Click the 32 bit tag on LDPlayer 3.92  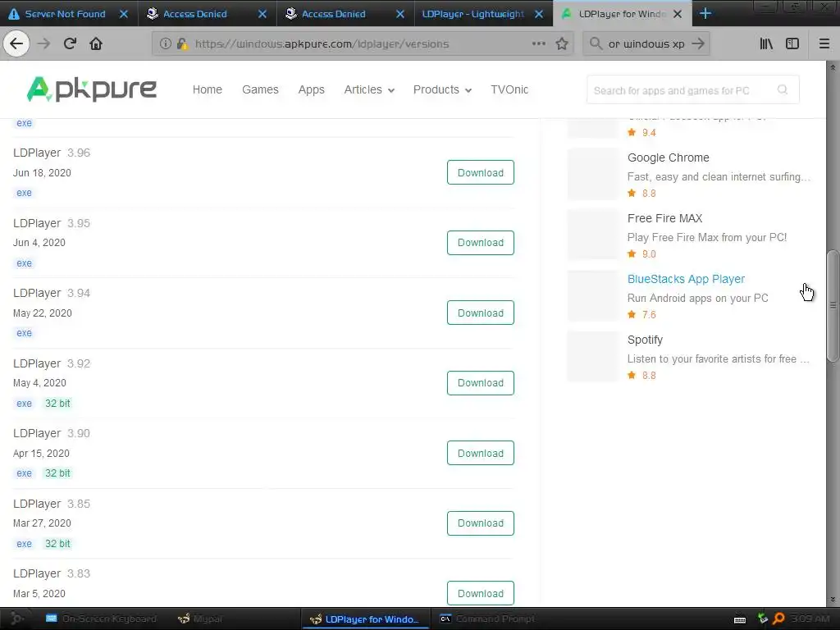(58, 404)
